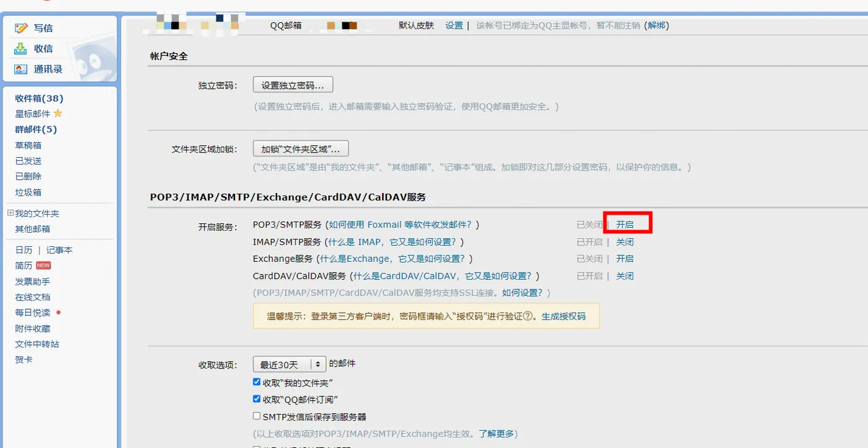
Task: Open 在线文档 in sidebar
Action: (33, 297)
